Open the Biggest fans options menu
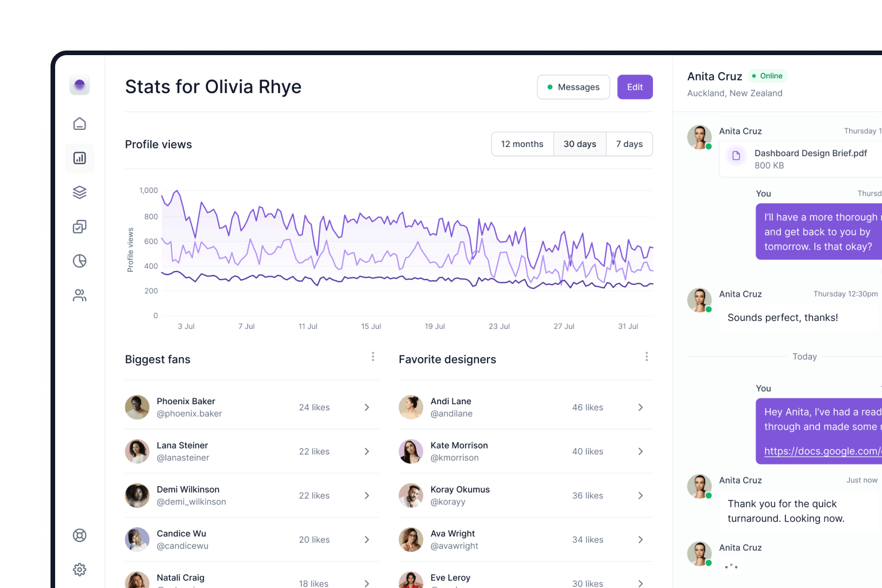This screenshot has width=882, height=588. click(x=373, y=357)
